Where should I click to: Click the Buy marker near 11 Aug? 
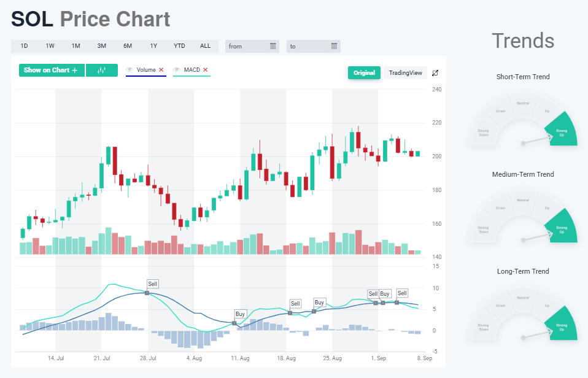coord(240,314)
